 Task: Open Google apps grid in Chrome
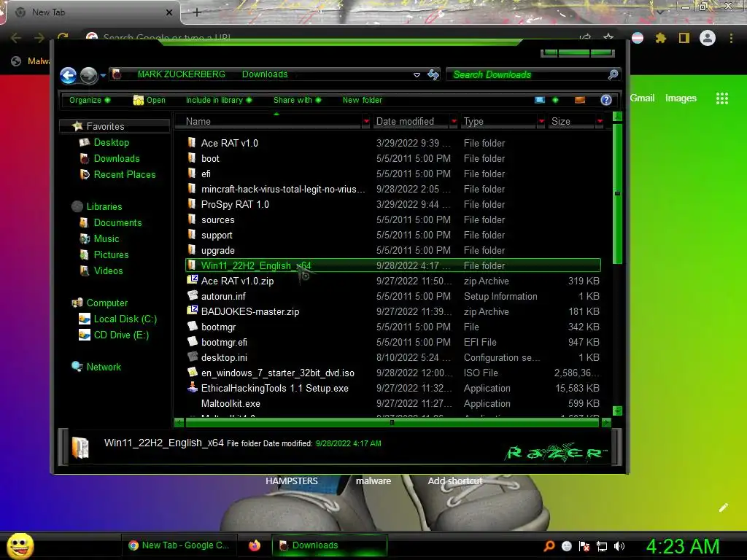[x=721, y=98]
